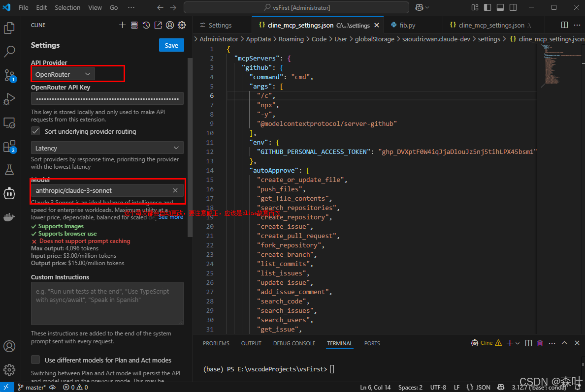Save the Cline settings
Viewport: 585px width, 392px height.
tap(171, 45)
